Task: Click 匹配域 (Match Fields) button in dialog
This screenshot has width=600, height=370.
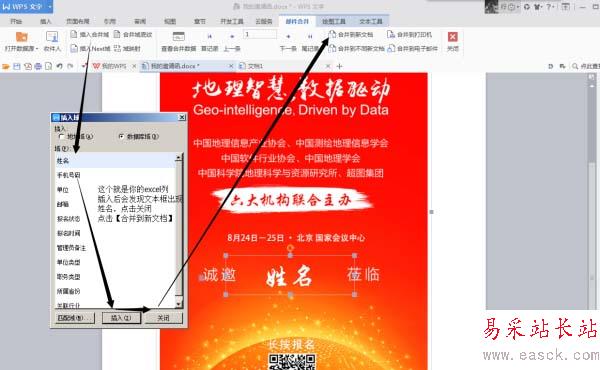Action: (x=75, y=318)
